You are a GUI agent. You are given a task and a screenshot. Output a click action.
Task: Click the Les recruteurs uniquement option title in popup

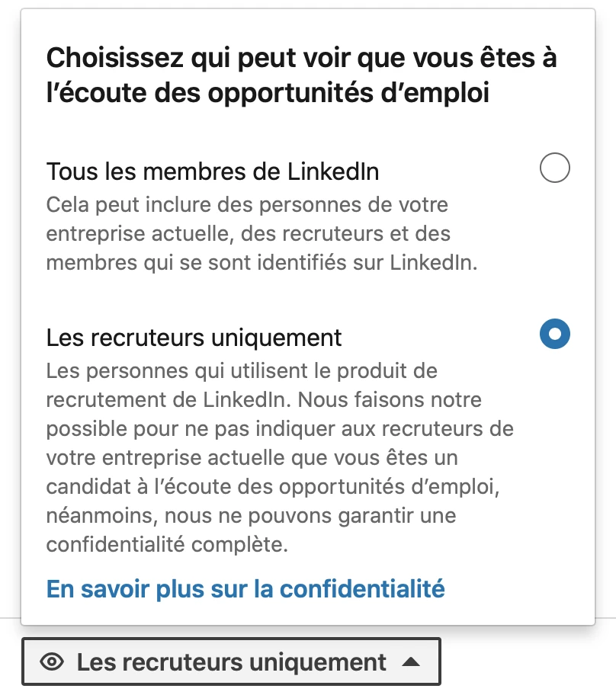click(194, 337)
